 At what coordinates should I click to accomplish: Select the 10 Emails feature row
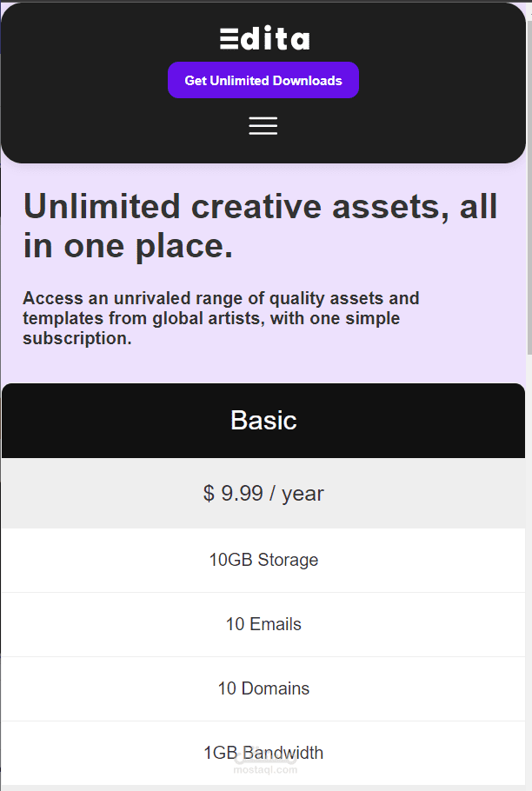[263, 624]
